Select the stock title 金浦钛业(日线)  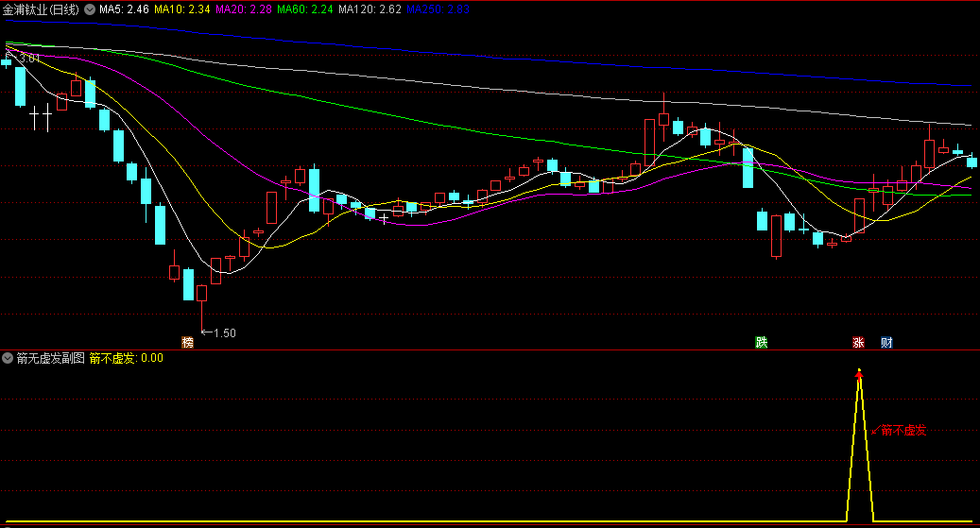pyautogui.click(x=42, y=9)
